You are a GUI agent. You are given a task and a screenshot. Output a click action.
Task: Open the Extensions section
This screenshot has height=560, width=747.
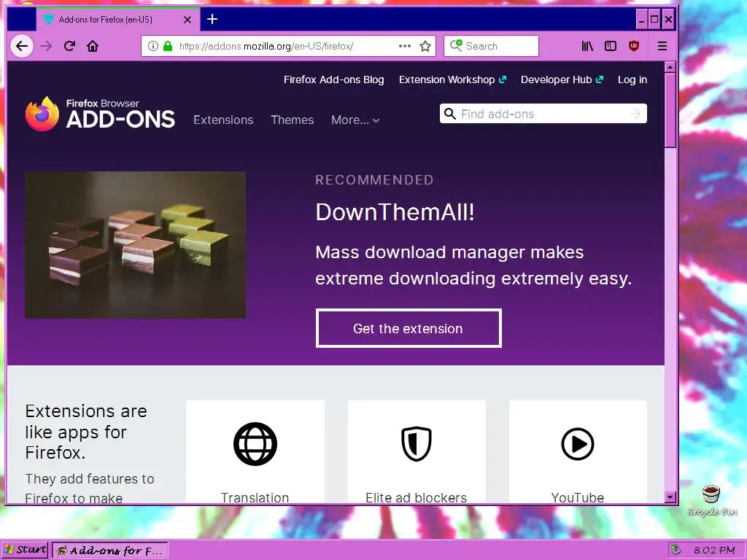[223, 120]
